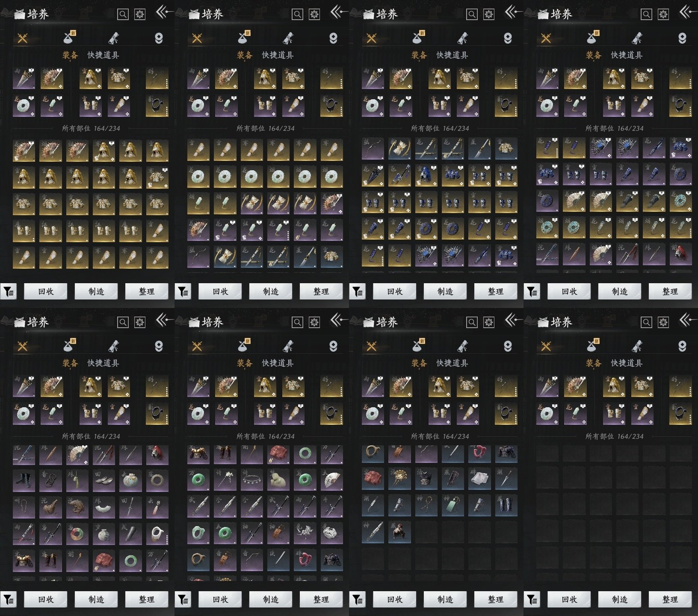
Task: Switch to 快捷道具 tab in second top panel
Action: [278, 55]
